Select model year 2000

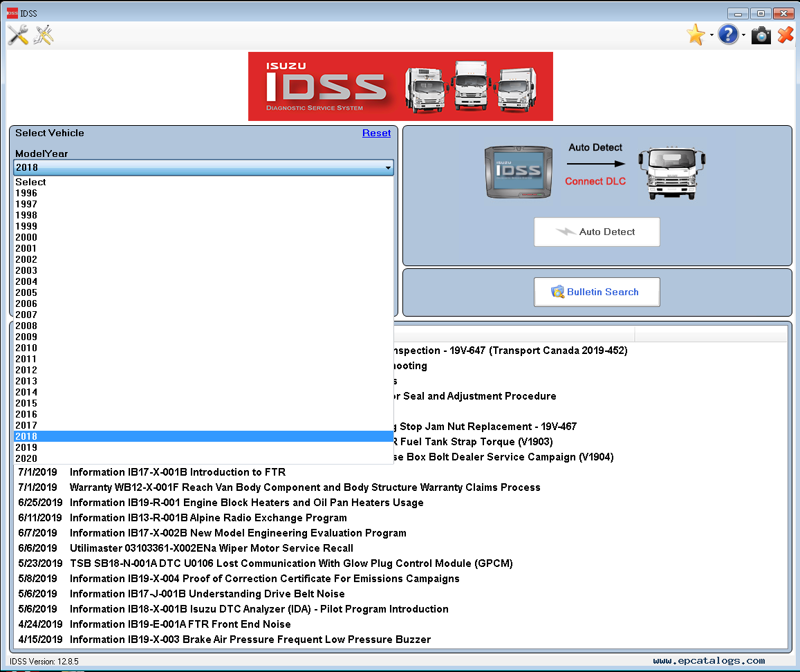coord(203,237)
